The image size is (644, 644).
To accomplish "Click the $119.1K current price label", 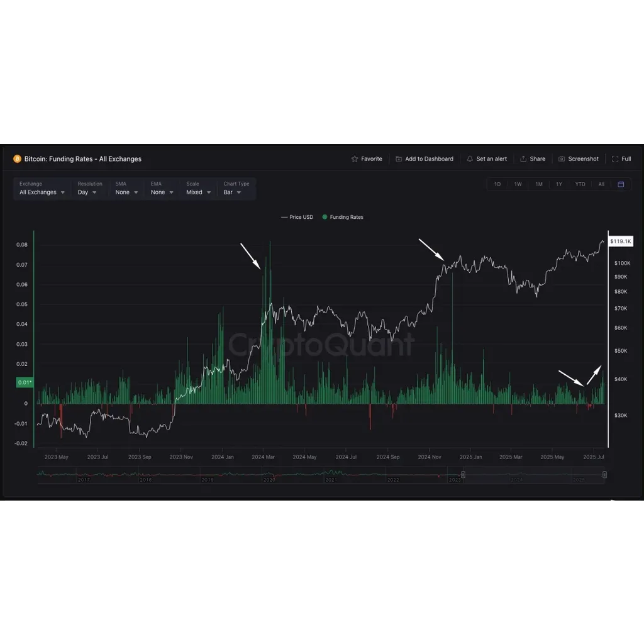I will 620,241.
